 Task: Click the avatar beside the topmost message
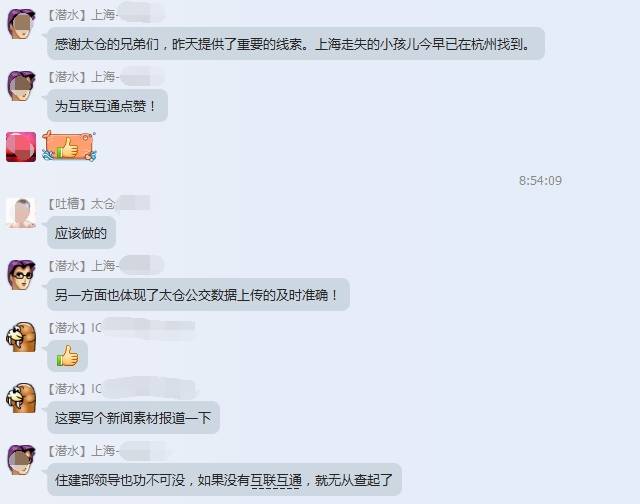click(x=22, y=24)
